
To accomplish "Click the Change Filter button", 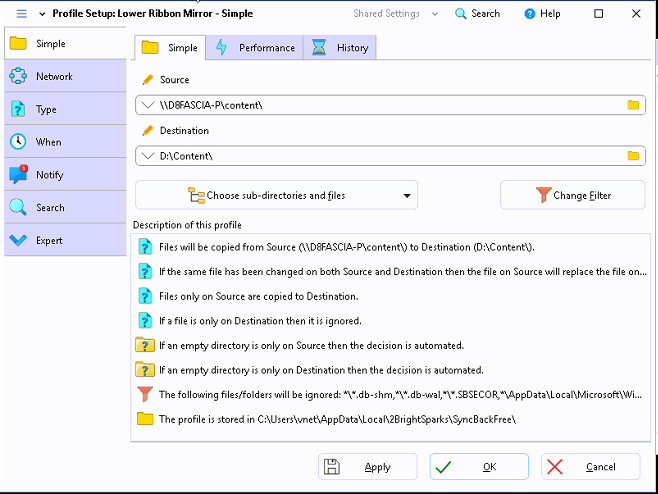I will tap(573, 196).
